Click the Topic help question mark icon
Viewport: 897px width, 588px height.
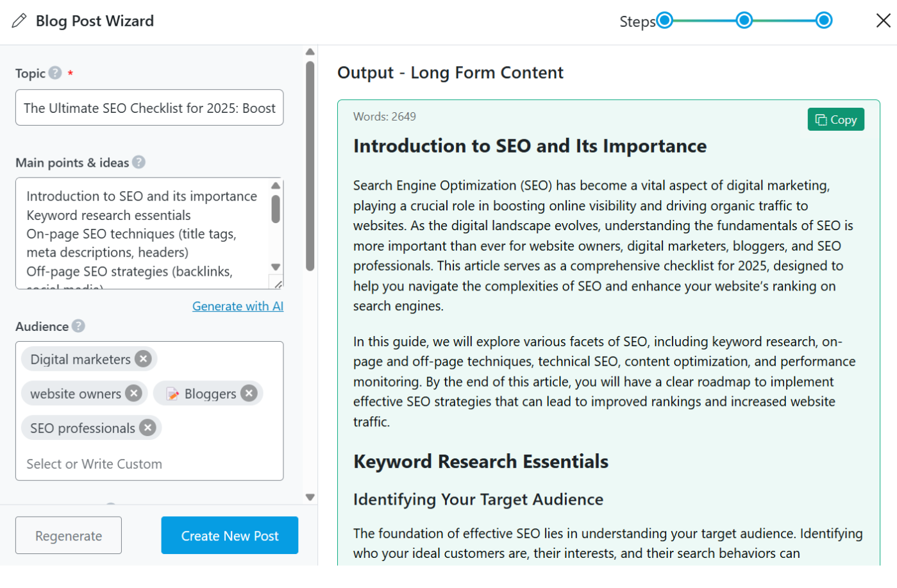tap(56, 73)
